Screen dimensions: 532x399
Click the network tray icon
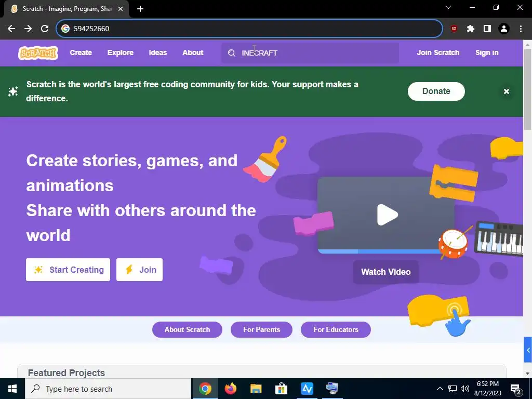(453, 389)
